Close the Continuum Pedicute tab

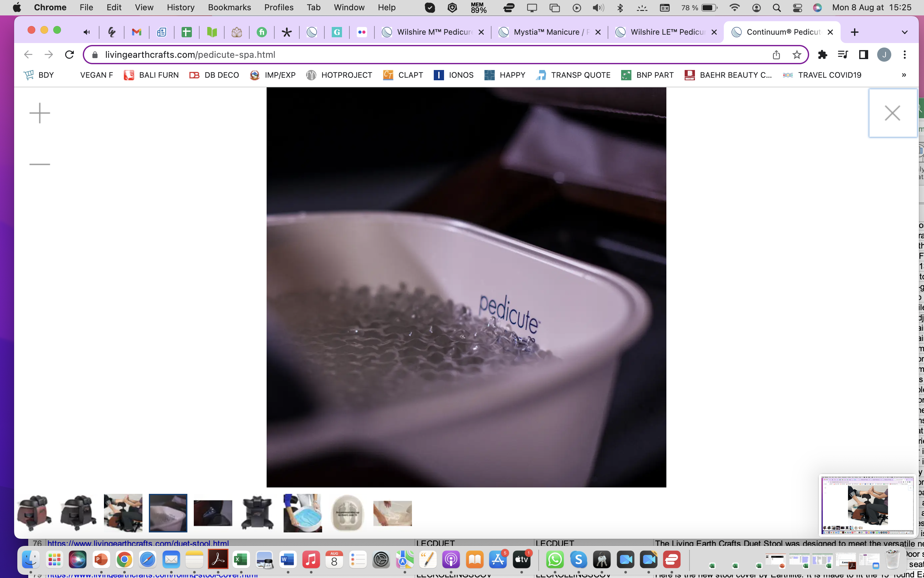[830, 32]
